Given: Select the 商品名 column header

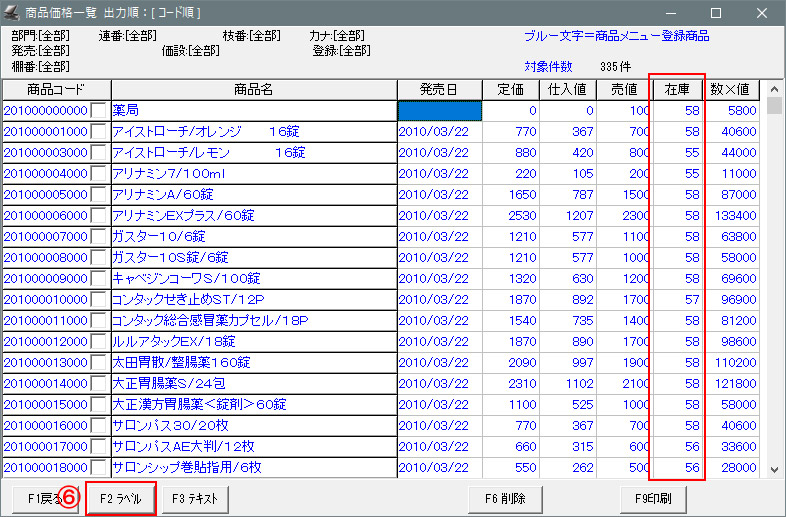Looking at the screenshot, I should coord(253,90).
